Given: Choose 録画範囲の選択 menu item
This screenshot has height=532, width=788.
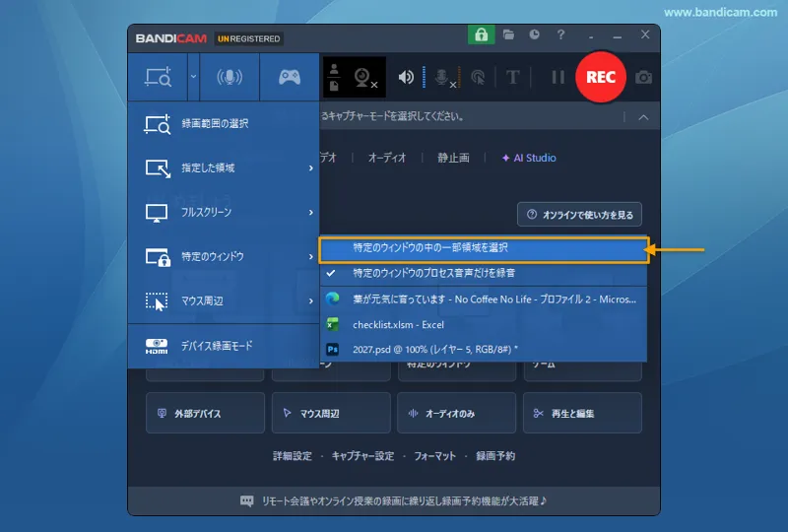Looking at the screenshot, I should tap(224, 124).
